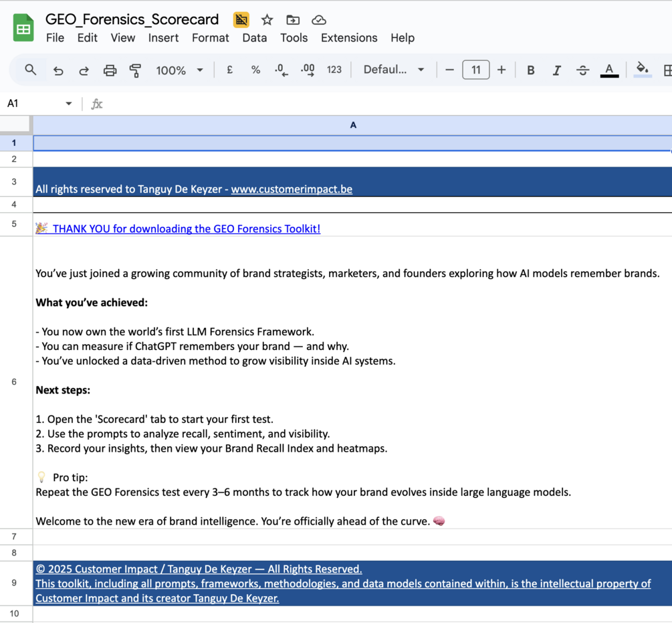Toggle bold formatting
672x623 pixels.
coord(530,70)
